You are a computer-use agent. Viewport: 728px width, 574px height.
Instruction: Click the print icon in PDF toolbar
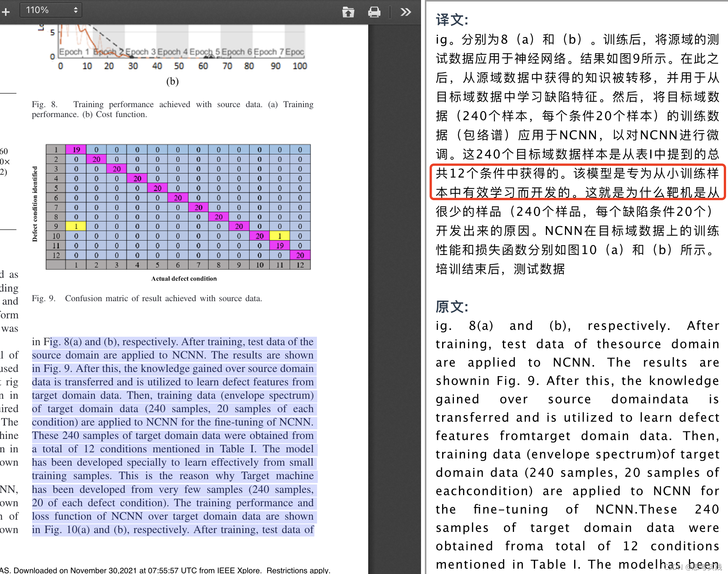click(374, 12)
